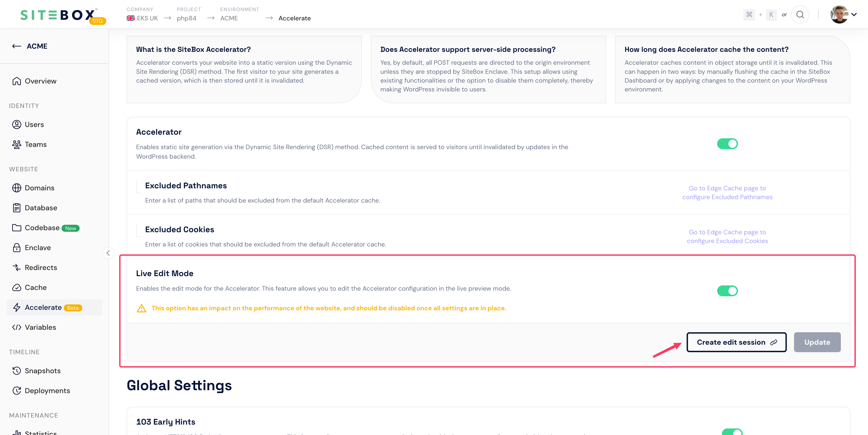This screenshot has width=868, height=435.
Task: Click the Live Edit Mode heading
Action: click(164, 273)
